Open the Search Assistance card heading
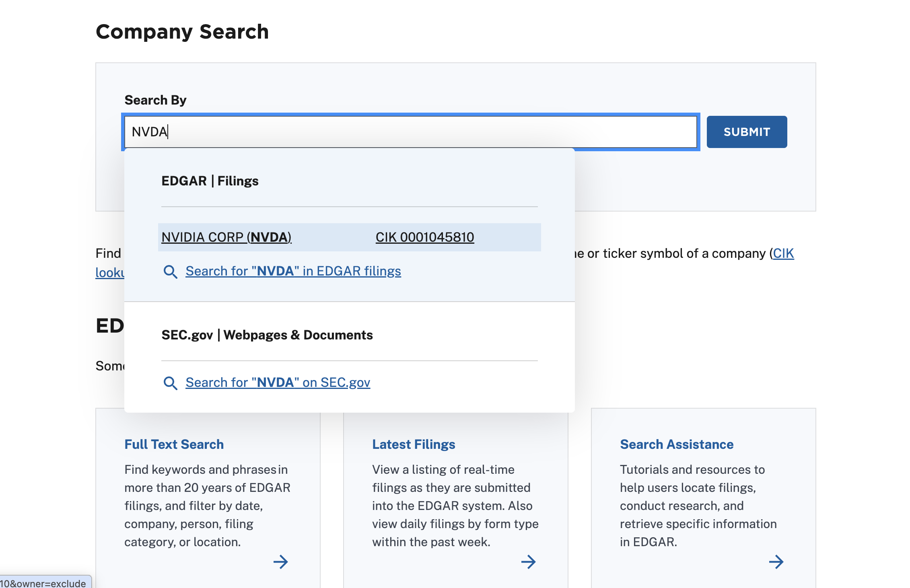Viewport: 910px width, 588px height. (x=677, y=444)
